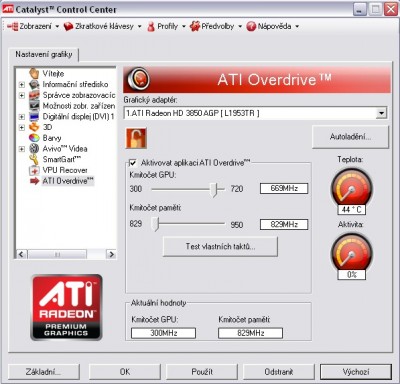Click the Profily person icon
This screenshot has width=400, height=384.
pyautogui.click(x=151, y=26)
